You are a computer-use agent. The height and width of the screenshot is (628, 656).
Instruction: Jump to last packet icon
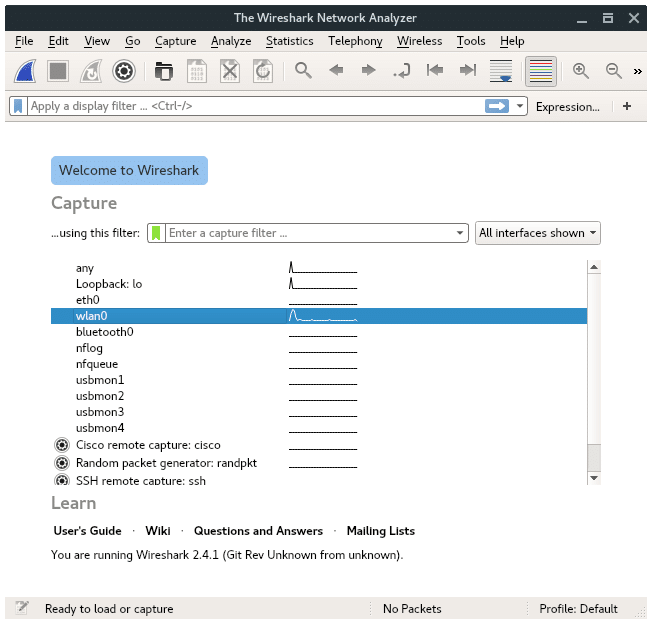click(468, 70)
